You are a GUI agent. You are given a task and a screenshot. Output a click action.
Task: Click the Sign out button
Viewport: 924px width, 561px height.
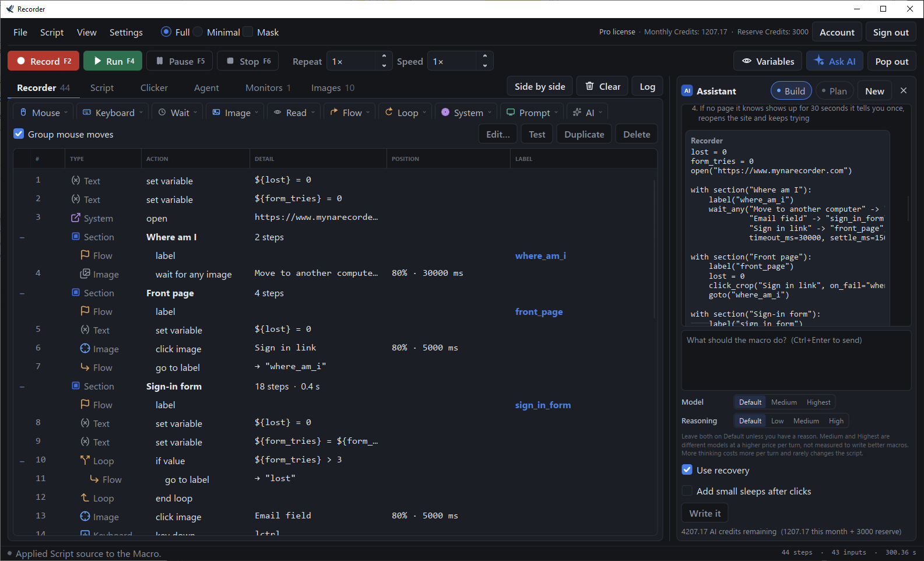[891, 32]
